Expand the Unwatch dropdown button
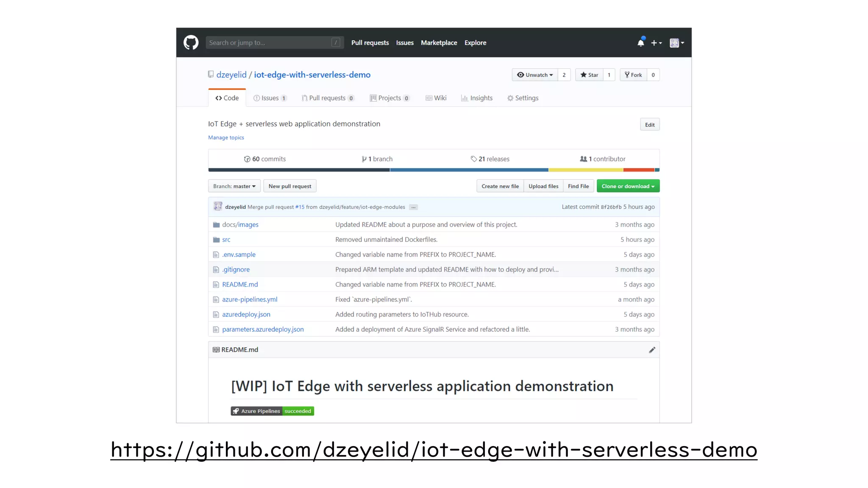This screenshot has width=868, height=488. pyautogui.click(x=535, y=75)
